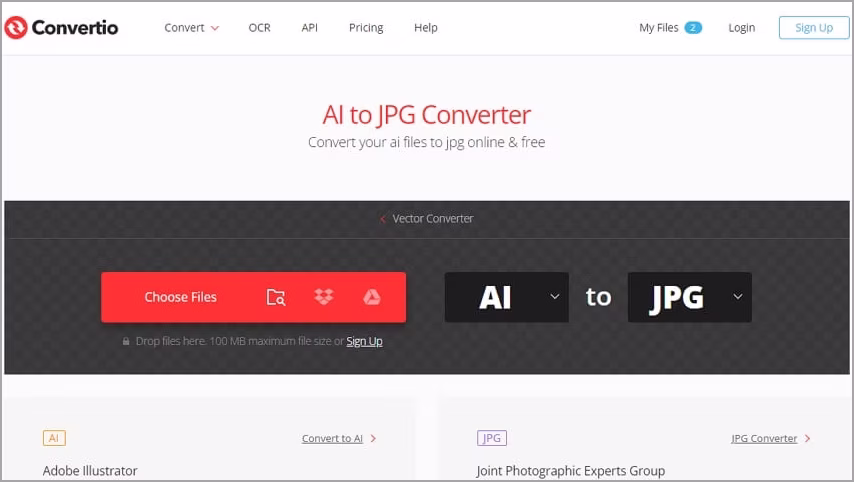Viewport: 854px width, 482px height.
Task: Open the Pricing page
Action: [x=366, y=28]
